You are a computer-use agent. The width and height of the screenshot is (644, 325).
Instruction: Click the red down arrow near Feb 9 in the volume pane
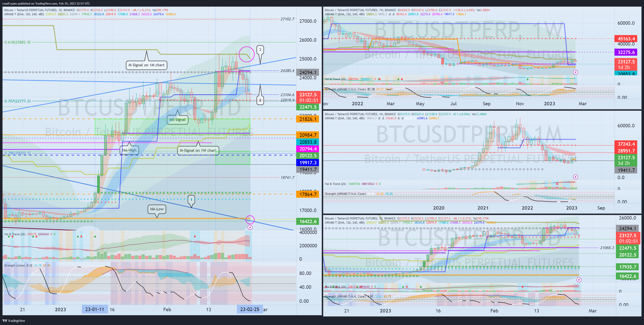195,236
